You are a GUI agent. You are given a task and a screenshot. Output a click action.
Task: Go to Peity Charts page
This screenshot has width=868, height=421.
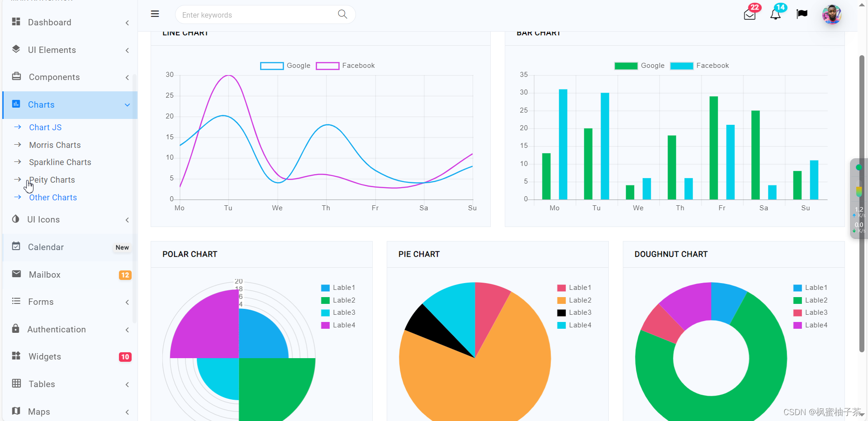(x=52, y=180)
